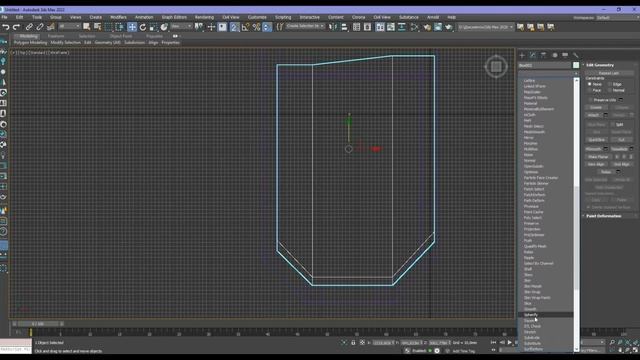The width and height of the screenshot is (640, 360).
Task: Click the Play Animation button
Action: pos(509,342)
